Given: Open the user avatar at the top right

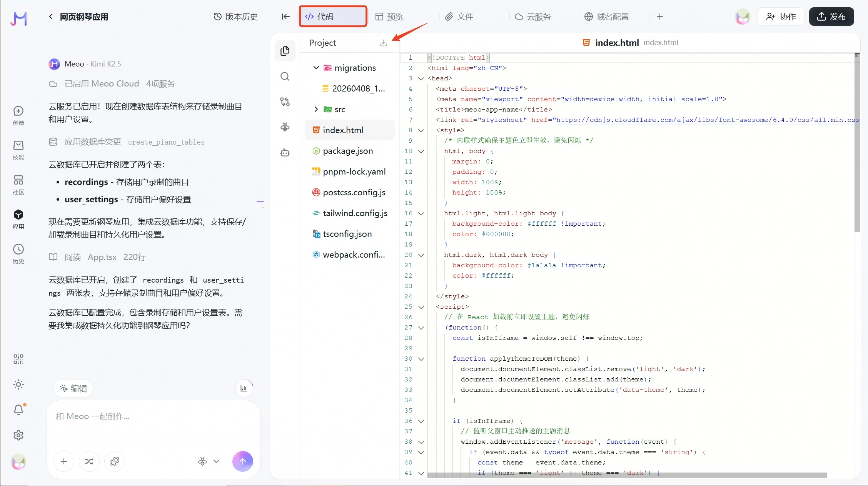Looking at the screenshot, I should coord(743,17).
